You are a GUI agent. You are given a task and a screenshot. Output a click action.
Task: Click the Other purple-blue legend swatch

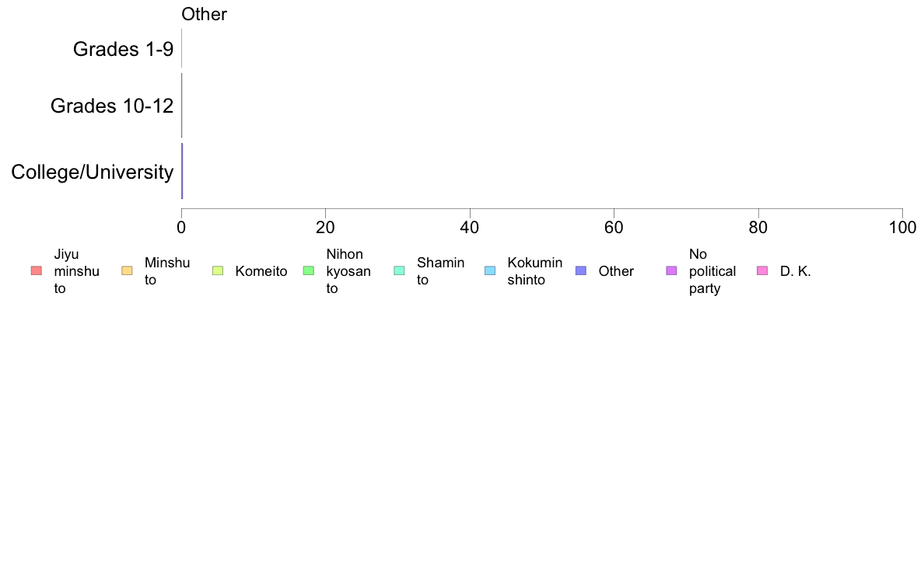coord(580,271)
